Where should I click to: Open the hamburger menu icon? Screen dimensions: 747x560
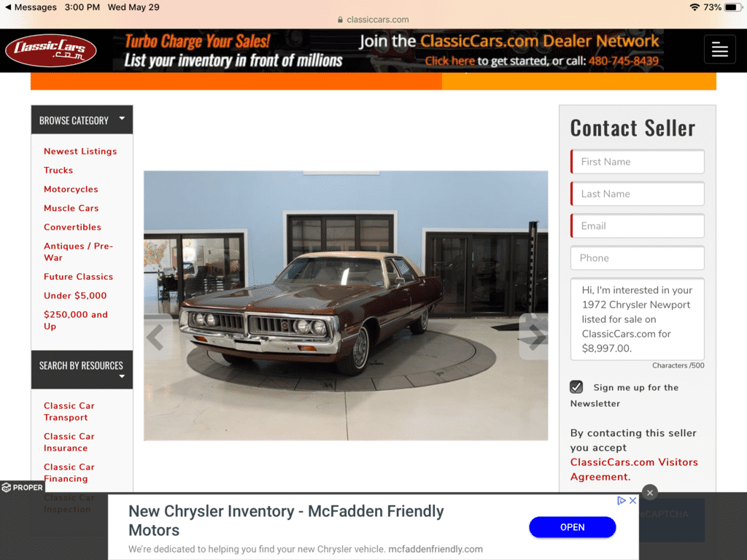[x=719, y=50]
